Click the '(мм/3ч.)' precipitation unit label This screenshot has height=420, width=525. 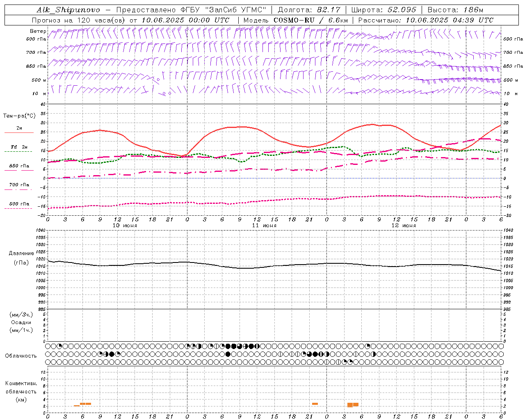(x=21, y=315)
